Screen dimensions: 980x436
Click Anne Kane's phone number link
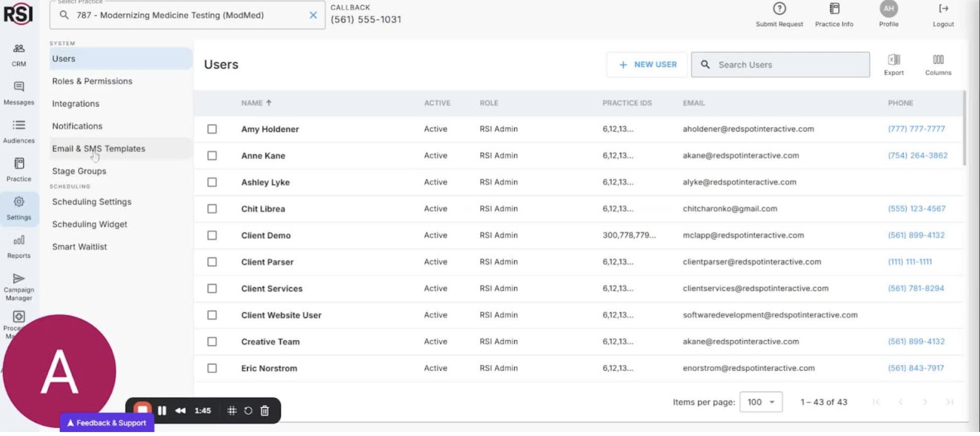coord(917,156)
